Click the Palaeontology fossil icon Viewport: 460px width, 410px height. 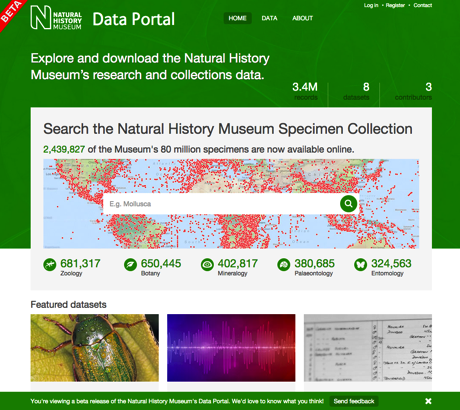pos(284,265)
